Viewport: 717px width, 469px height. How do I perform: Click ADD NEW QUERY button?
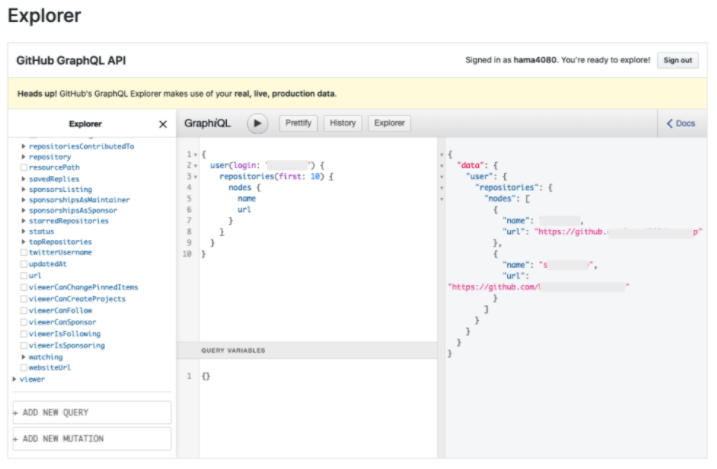[92, 412]
